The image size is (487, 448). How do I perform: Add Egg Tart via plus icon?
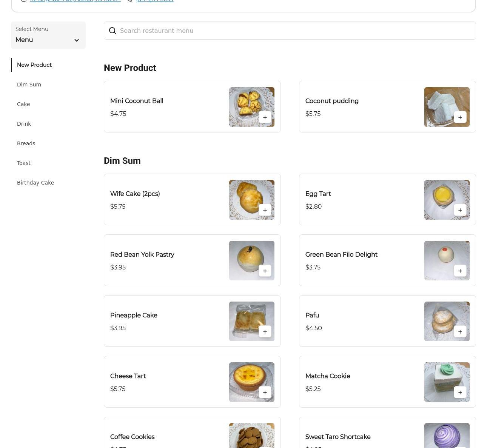tap(460, 210)
